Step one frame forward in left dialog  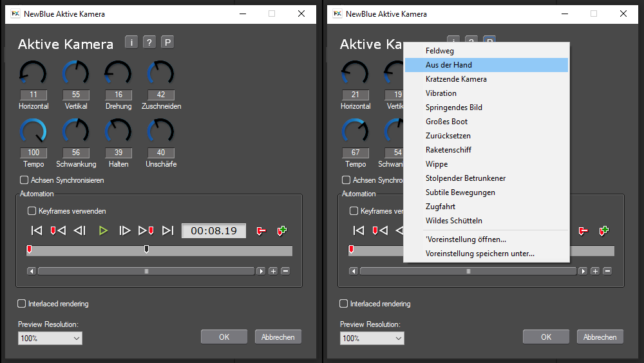(x=125, y=230)
